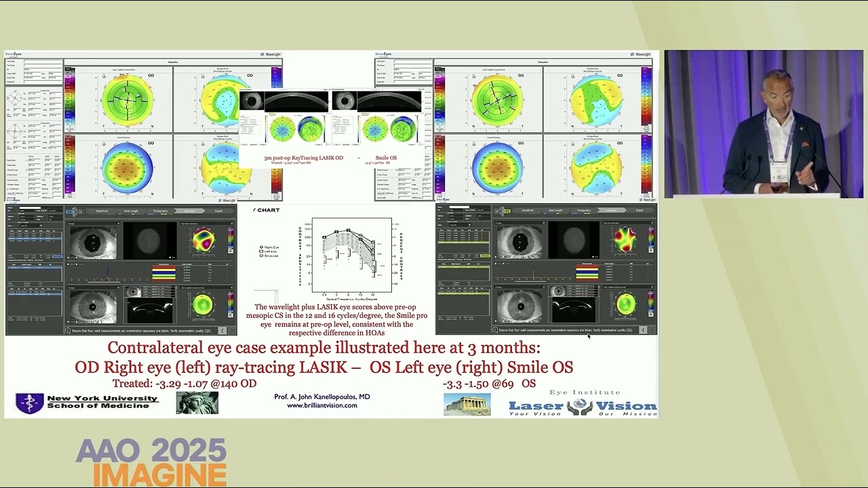Image resolution: width=868 pixels, height=488 pixels.
Task: Click OS corneal thickness map, top-right report
Action: pos(498,167)
